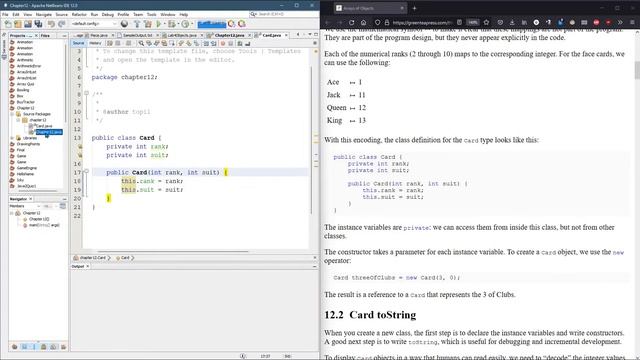The width and height of the screenshot is (640, 360).
Task: Open Debug Project dropdown arrow
Action: pos(178,24)
